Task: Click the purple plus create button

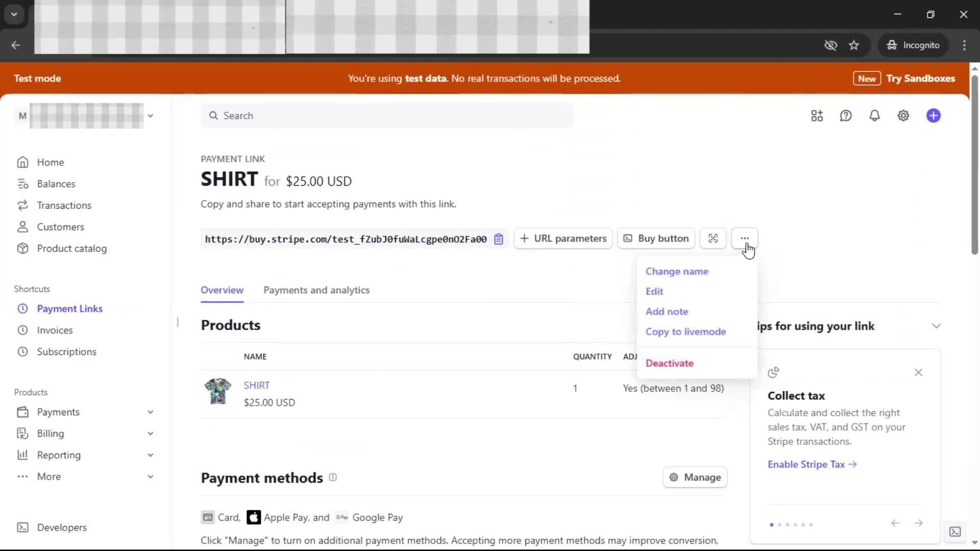Action: 934,116
